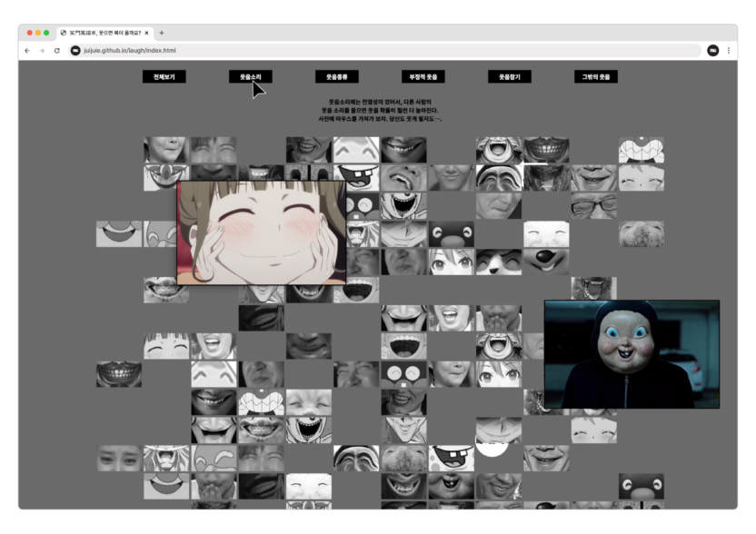Click the glasses-wearing man thumbnail
Viewport: 756px width, 534px height.
(x=593, y=206)
